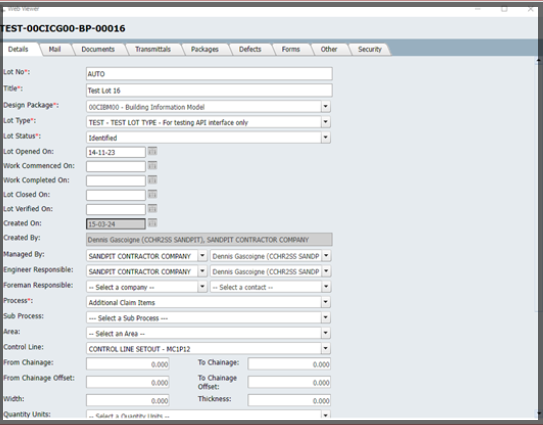Open the Mail tab
The image size is (543, 425).
click(55, 49)
